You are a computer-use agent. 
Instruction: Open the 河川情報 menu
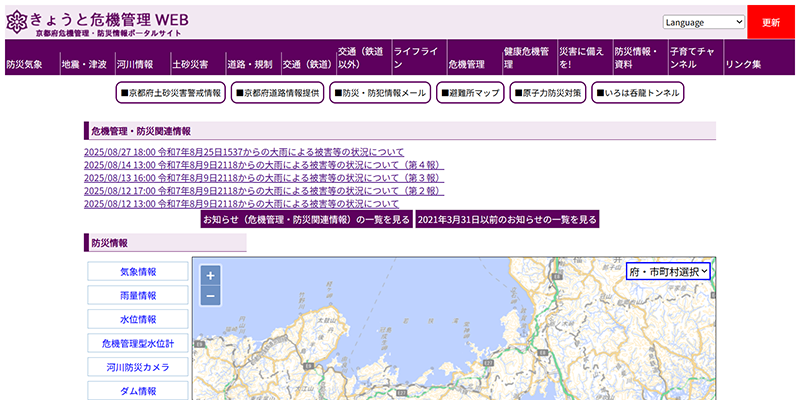(143, 57)
